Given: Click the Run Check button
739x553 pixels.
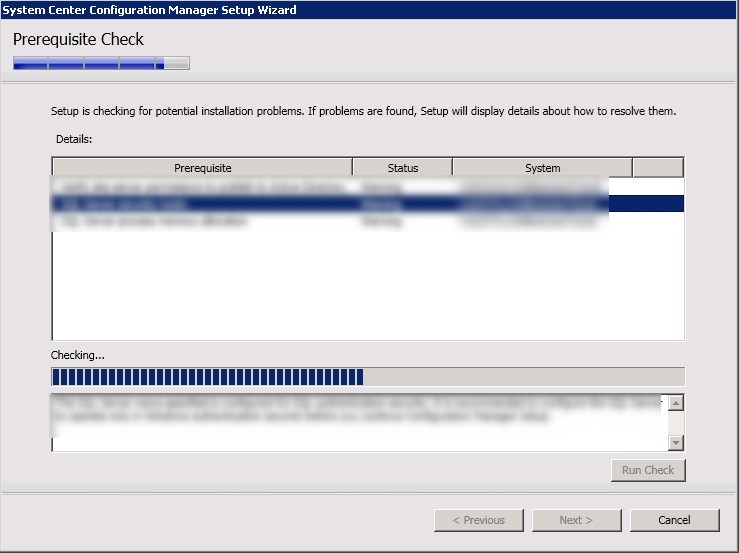Looking at the screenshot, I should 648,470.
